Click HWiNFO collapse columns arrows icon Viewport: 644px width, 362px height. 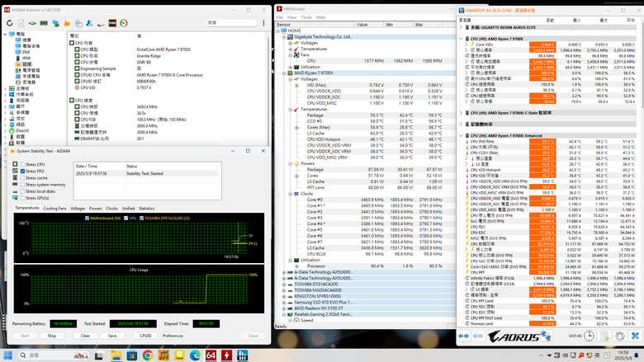(x=478, y=336)
